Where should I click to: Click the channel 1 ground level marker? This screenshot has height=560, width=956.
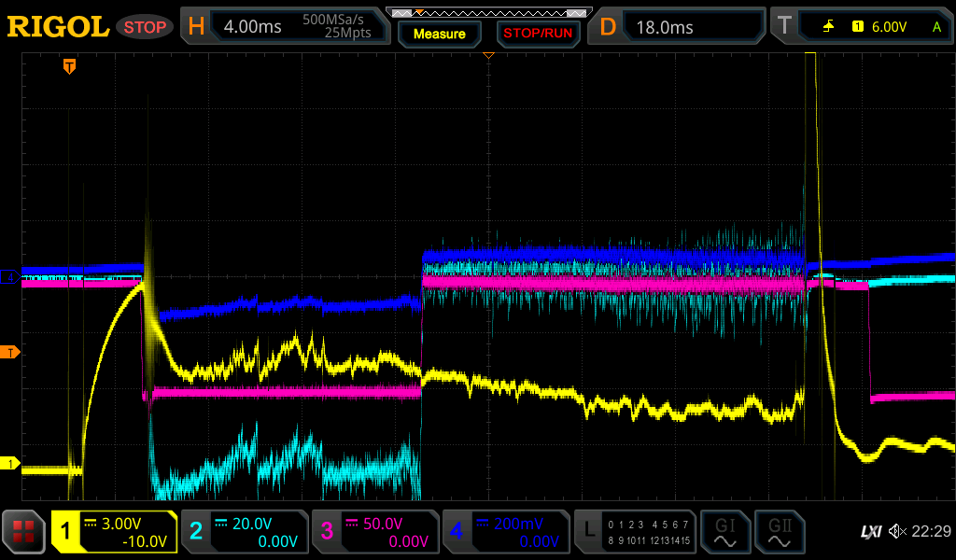(x=11, y=464)
